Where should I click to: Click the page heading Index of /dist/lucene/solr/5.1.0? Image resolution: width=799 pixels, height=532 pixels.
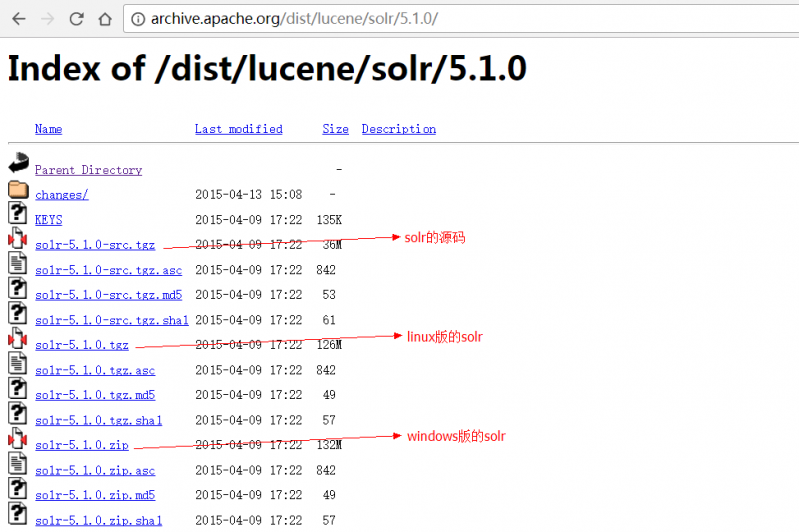[267, 69]
